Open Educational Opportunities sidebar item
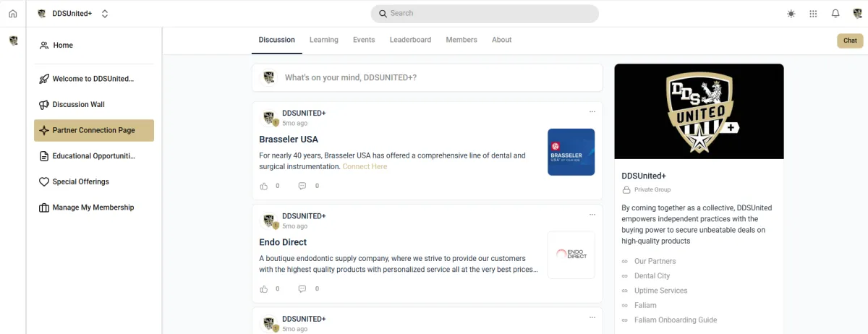Image resolution: width=868 pixels, height=334 pixels. point(94,156)
